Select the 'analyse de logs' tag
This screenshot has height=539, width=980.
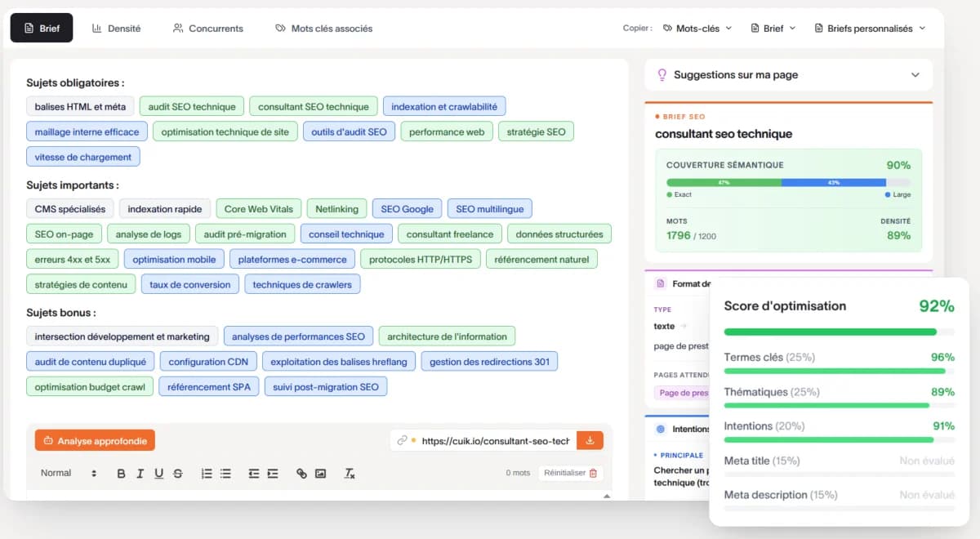[149, 234]
